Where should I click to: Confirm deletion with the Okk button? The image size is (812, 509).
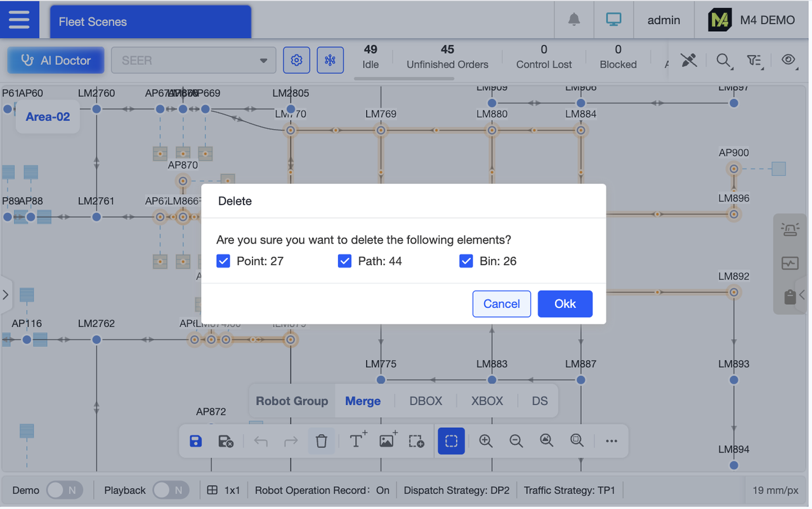[565, 304]
